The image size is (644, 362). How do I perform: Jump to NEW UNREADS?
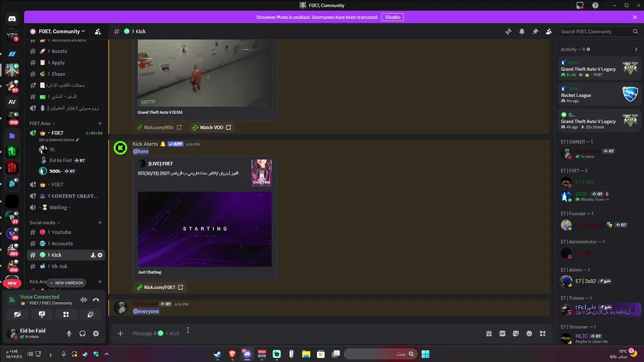[66, 283]
